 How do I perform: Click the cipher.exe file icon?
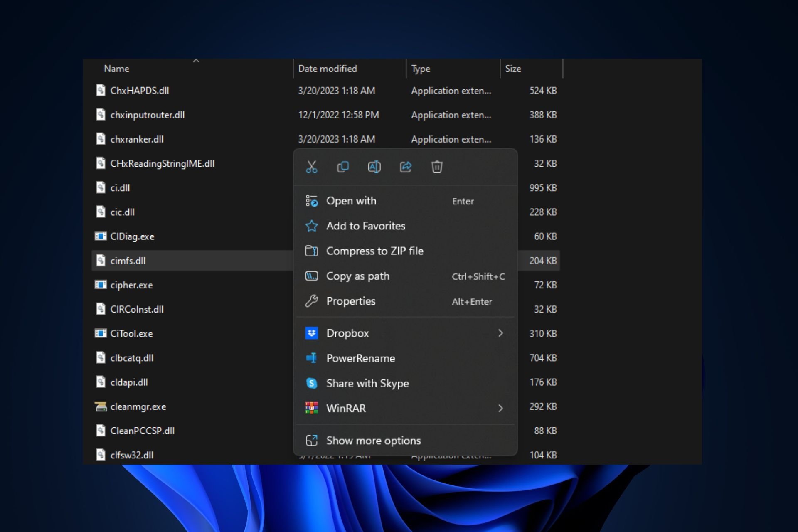(101, 285)
